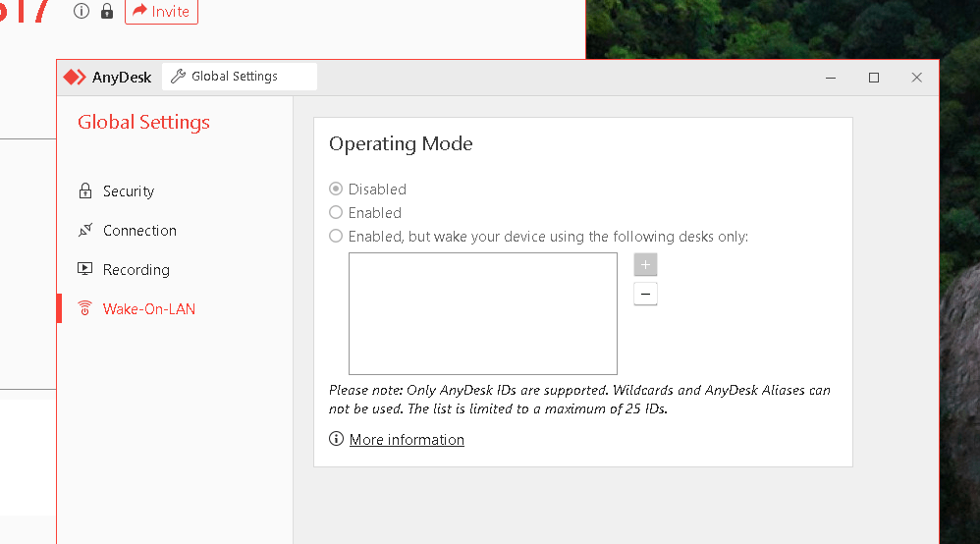Viewport: 980px width, 544px height.
Task: Minimize the Global Settings window
Action: (x=831, y=78)
